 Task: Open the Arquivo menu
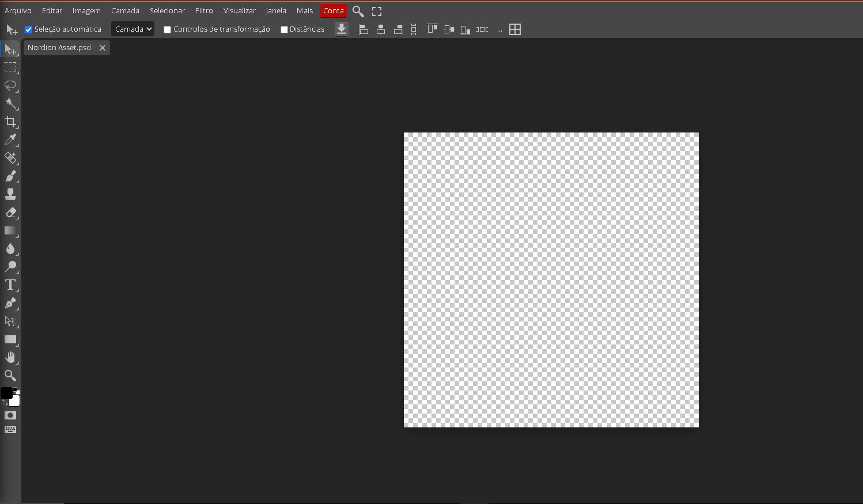(x=18, y=11)
